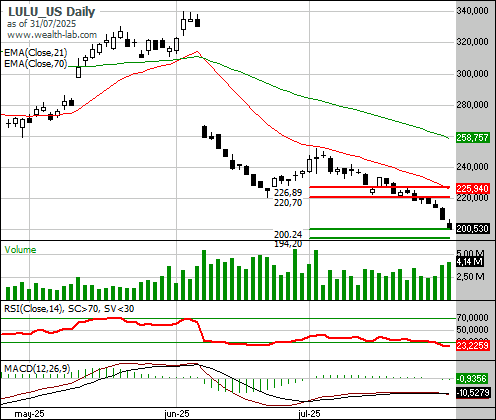Click the 226,89 resistance level label

288,193
